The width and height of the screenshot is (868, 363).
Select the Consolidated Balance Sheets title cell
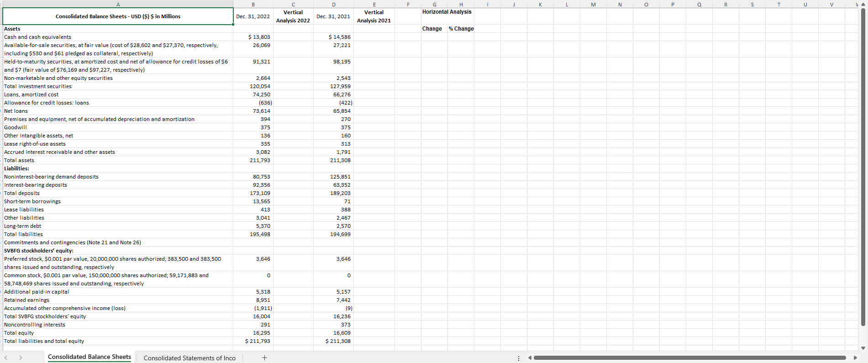point(118,16)
